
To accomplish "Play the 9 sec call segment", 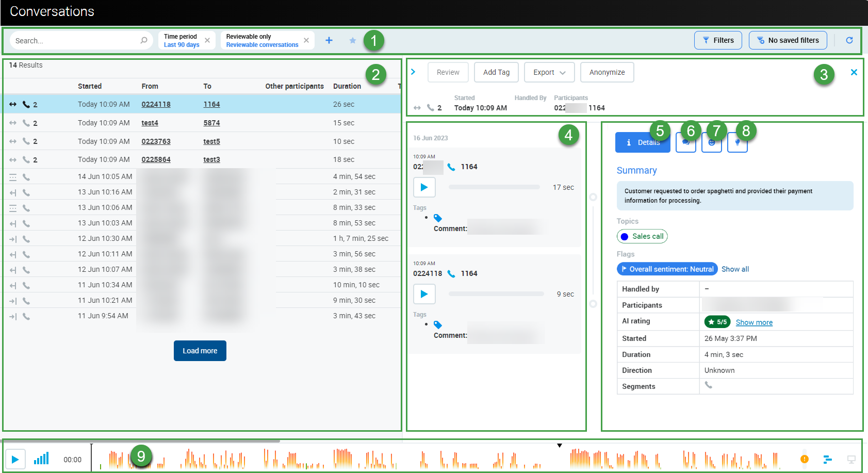I will [x=424, y=294].
